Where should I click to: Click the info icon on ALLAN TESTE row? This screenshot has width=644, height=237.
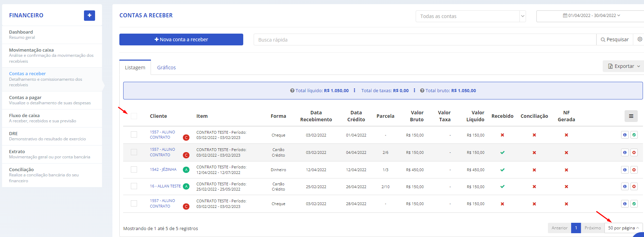625,186
